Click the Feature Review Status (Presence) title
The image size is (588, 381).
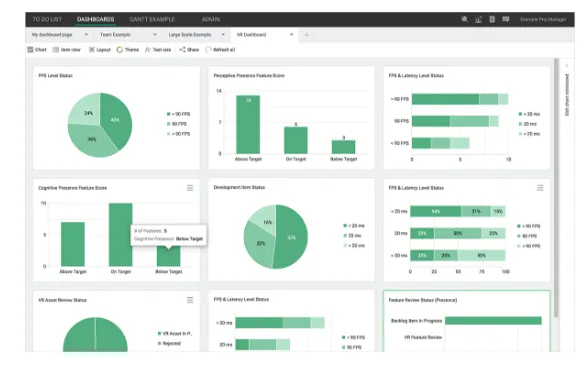[423, 300]
